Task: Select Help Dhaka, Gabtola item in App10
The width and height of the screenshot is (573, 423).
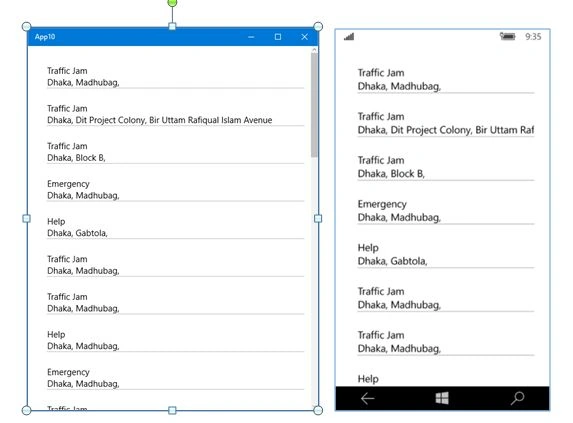Action: coord(175,227)
